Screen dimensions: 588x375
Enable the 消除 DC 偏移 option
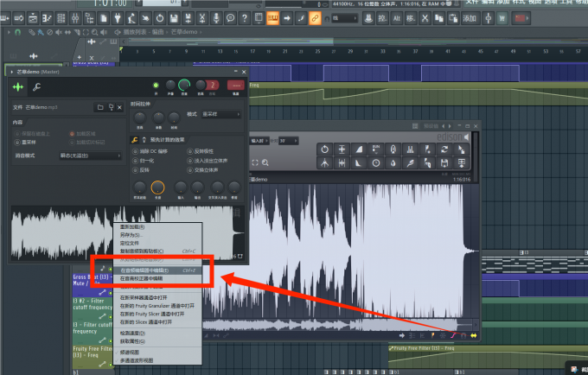135,151
